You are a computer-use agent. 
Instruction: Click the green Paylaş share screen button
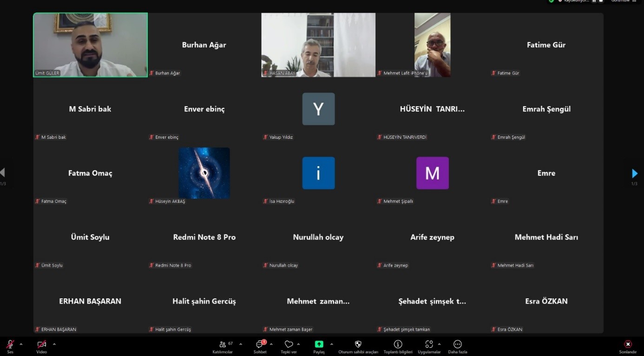point(319,346)
